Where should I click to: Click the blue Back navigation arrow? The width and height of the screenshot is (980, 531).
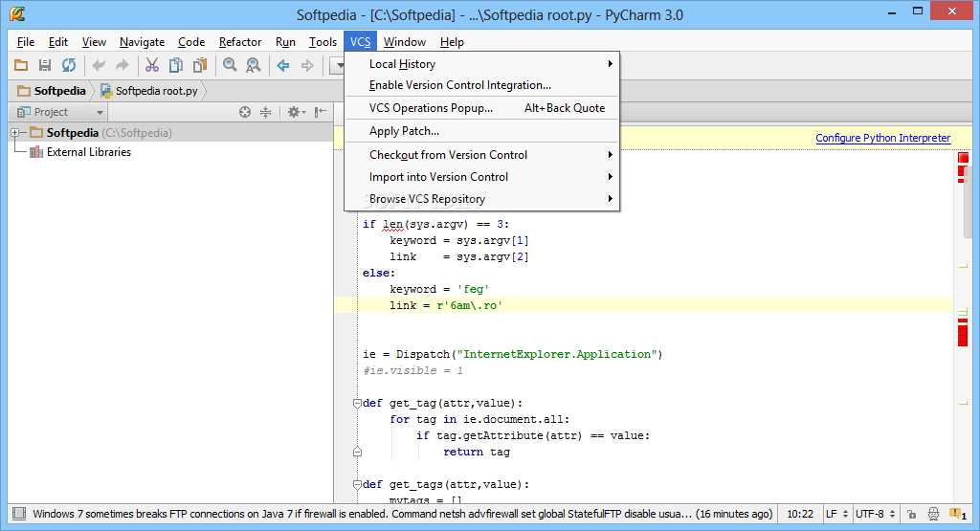coord(283,65)
